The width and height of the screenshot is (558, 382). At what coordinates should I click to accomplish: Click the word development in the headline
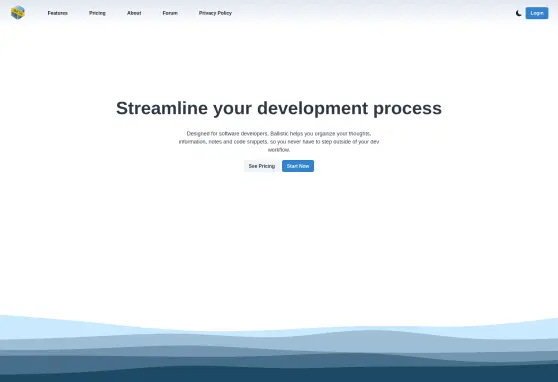tap(312, 109)
